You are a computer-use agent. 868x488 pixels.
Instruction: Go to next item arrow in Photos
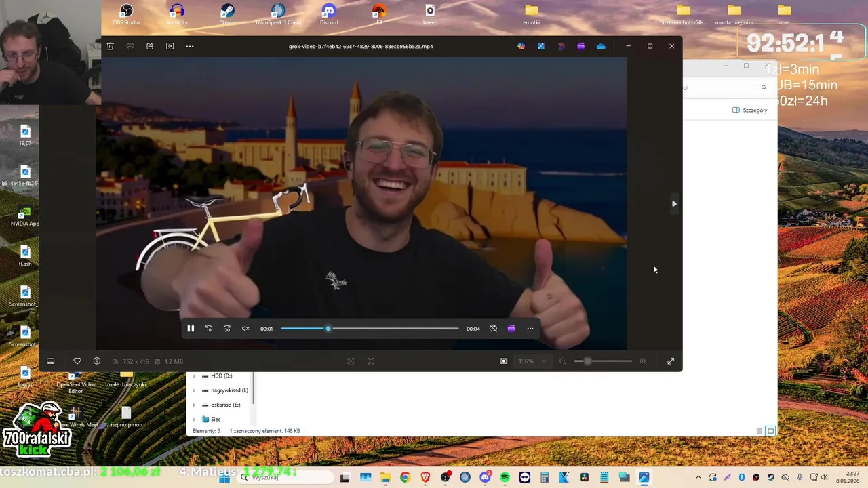click(x=674, y=203)
